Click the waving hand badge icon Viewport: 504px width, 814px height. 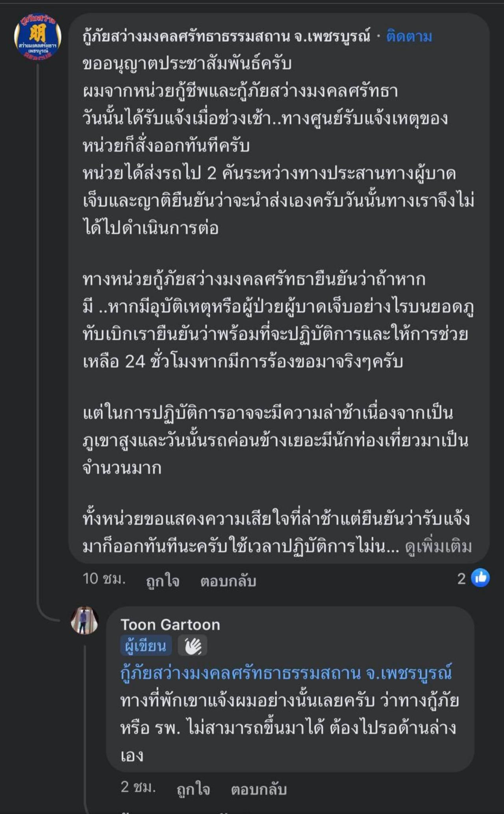pos(193,646)
